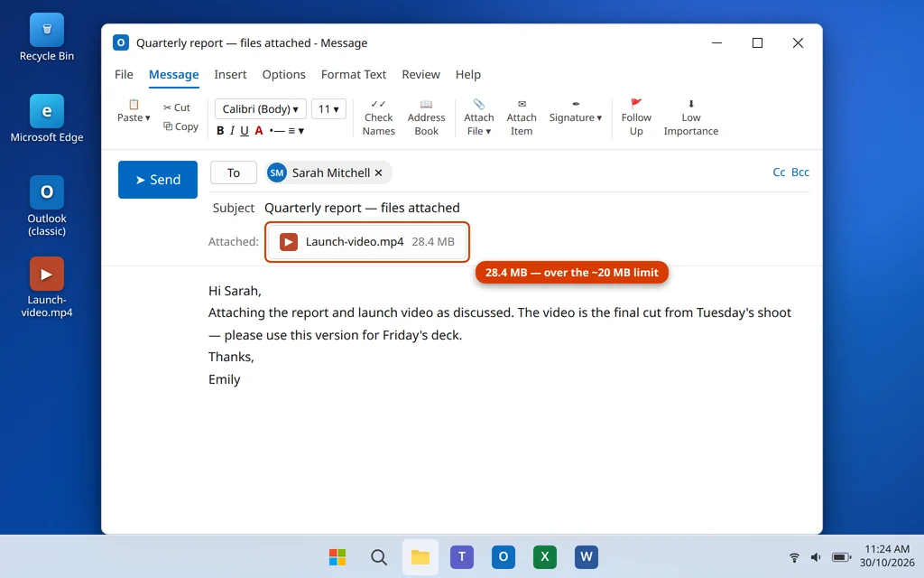Image resolution: width=924 pixels, height=578 pixels.
Task: Switch to Outlook in the taskbar
Action: (x=504, y=556)
